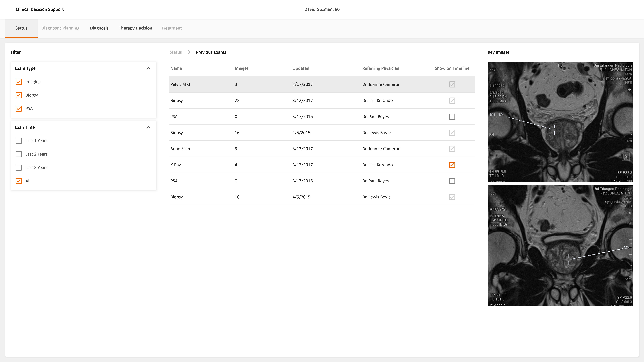
Task: Click the Last 2 Years label
Action: (36, 154)
